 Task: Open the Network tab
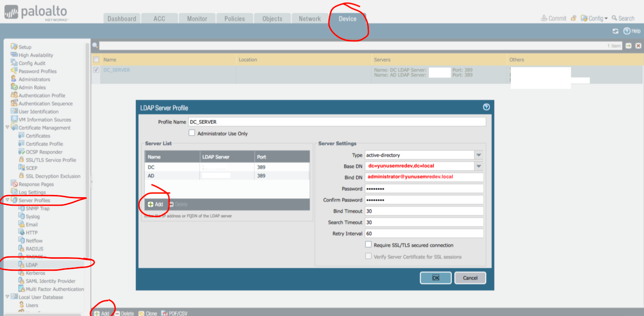click(310, 18)
